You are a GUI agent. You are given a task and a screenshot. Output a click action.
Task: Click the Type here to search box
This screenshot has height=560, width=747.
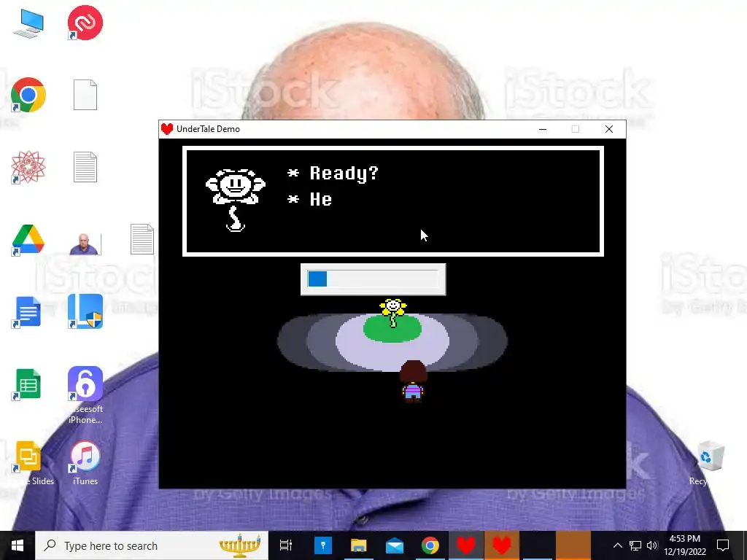pyautogui.click(x=152, y=545)
